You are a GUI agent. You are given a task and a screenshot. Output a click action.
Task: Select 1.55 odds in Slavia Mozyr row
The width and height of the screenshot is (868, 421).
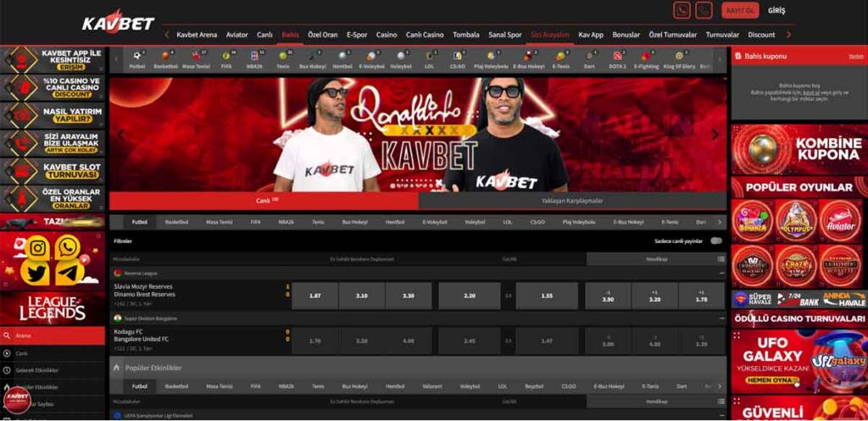tap(547, 296)
